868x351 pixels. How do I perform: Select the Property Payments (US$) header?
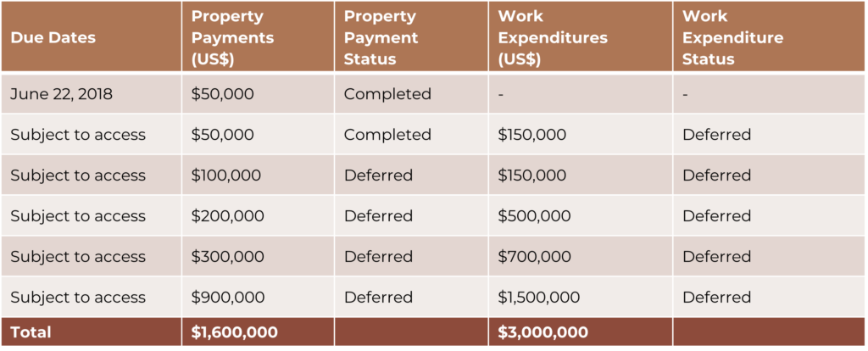pyautogui.click(x=232, y=38)
